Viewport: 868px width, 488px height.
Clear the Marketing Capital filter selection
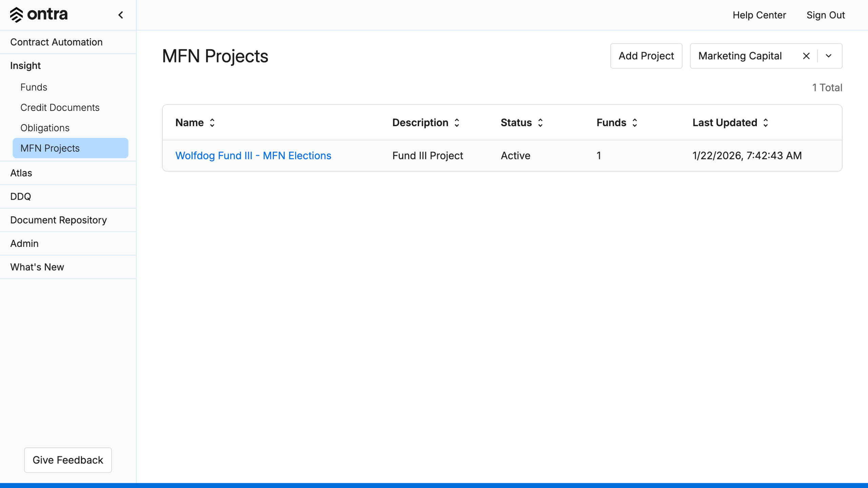coord(806,56)
